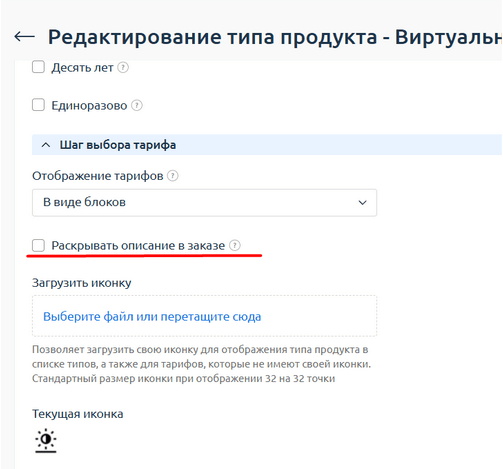Click the Десять лет label text
This screenshot has width=503, height=469.
tap(82, 68)
